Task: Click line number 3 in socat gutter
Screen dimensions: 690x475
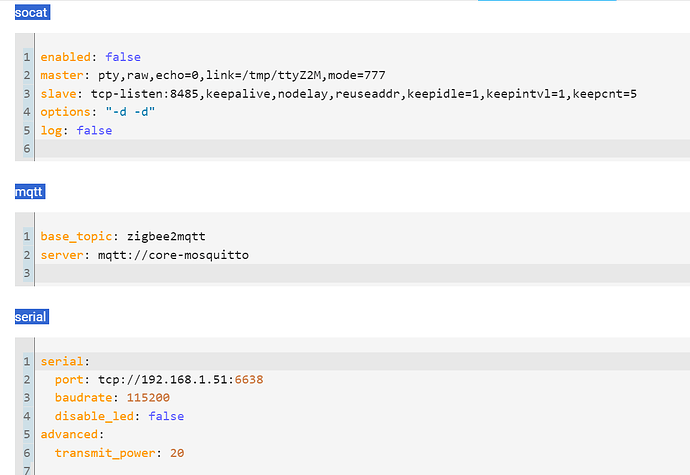Action: pos(27,93)
